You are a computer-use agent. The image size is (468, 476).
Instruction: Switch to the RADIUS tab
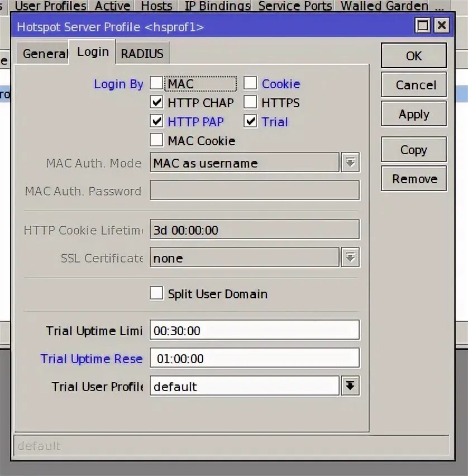coord(142,53)
